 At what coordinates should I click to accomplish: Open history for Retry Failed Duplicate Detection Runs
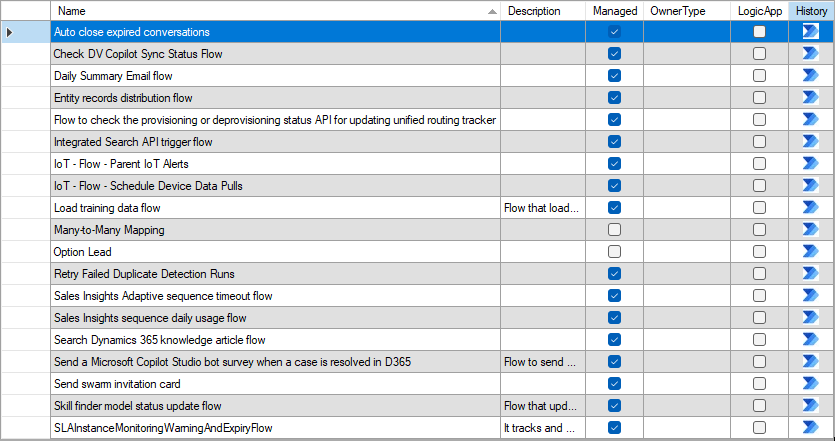(x=811, y=274)
